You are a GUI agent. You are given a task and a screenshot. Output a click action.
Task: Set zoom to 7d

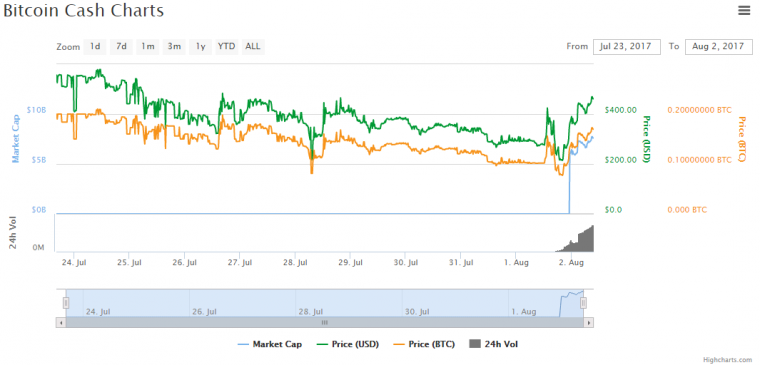(x=121, y=47)
